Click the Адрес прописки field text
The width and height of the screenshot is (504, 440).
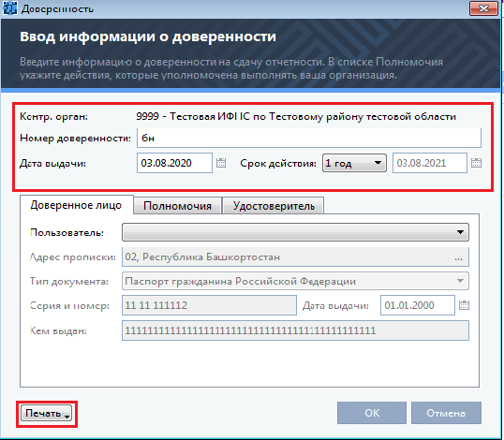tap(202, 257)
